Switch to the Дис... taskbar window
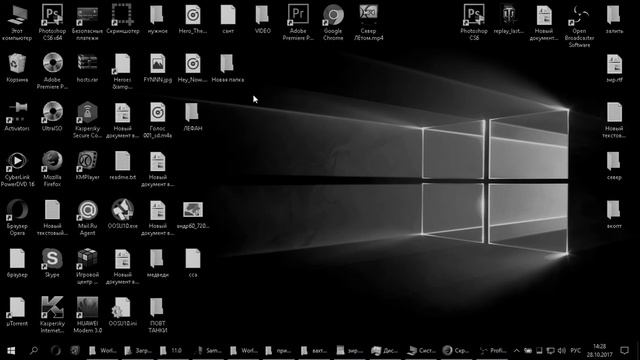The height and width of the screenshot is (360, 640). 384,351
